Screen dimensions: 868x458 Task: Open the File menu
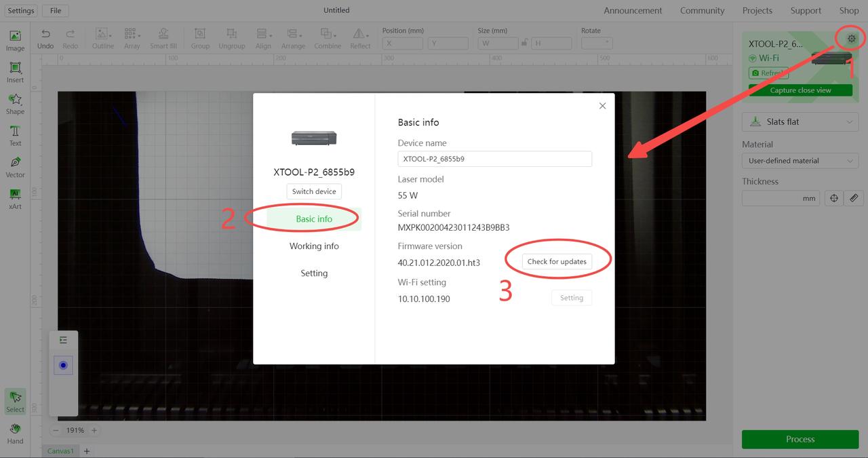click(x=55, y=10)
